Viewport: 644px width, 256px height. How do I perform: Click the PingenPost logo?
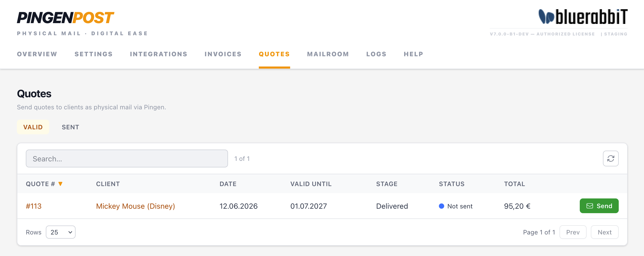[65, 18]
